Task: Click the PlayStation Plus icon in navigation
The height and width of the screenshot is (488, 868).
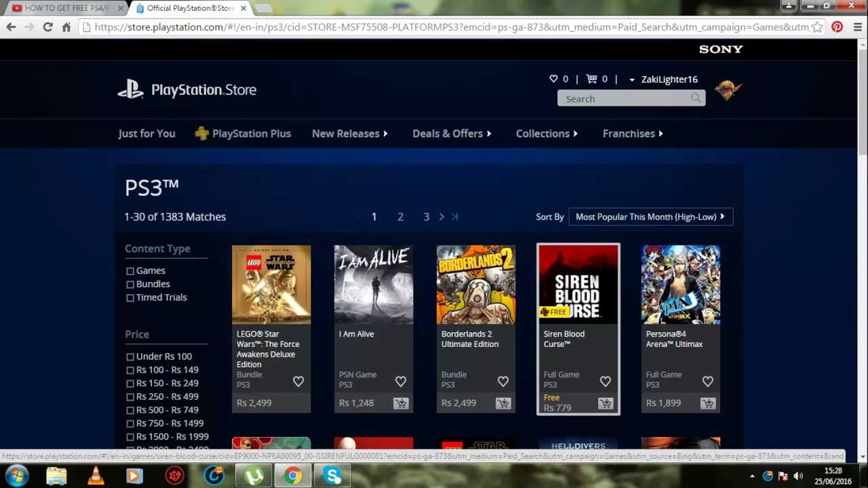Action: [x=201, y=134]
